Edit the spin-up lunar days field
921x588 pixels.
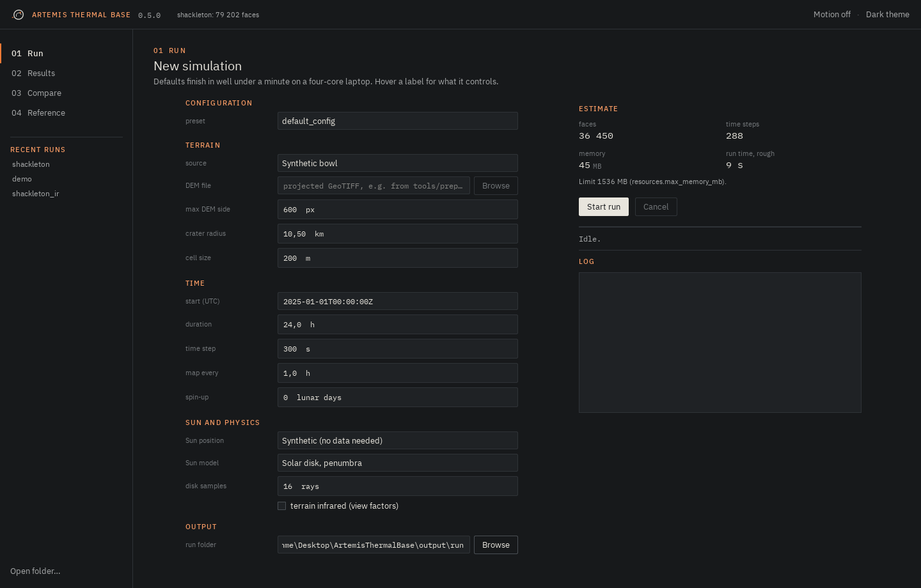point(398,398)
